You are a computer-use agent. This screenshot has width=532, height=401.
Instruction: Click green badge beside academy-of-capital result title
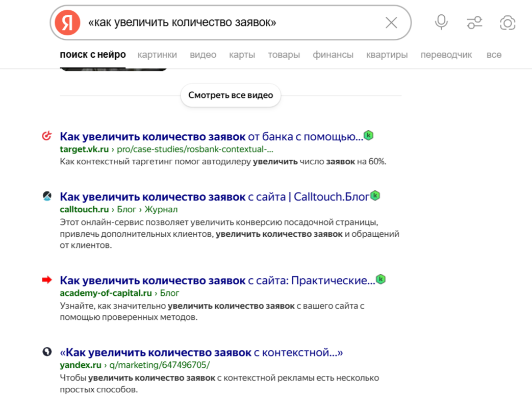pos(381,279)
